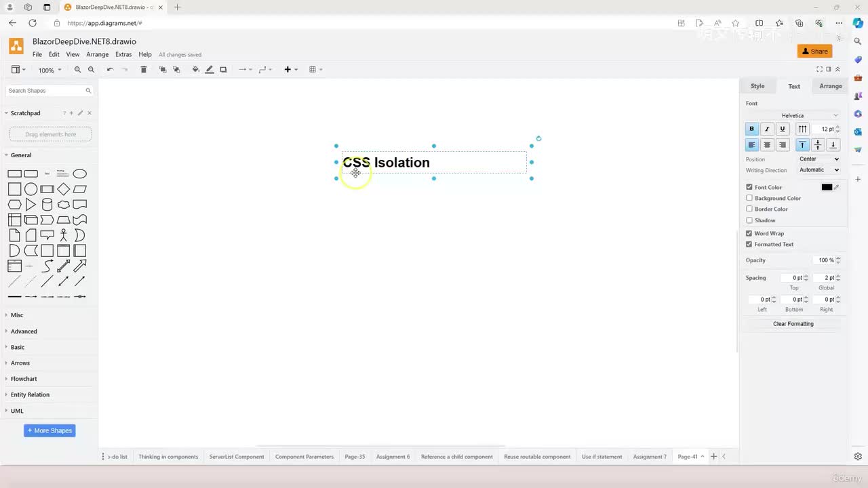Send selection to back
The height and width of the screenshot is (488, 868).
(x=176, y=70)
